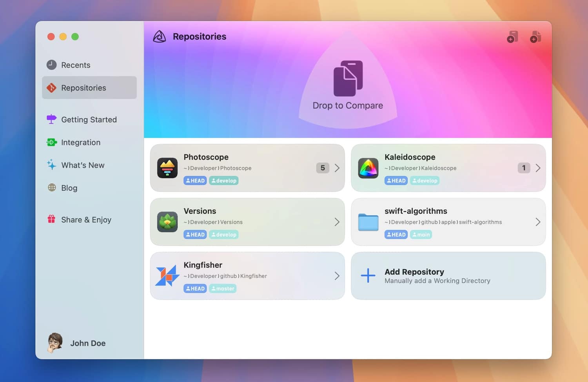
Task: Click the Repositories page title
Action: click(200, 36)
